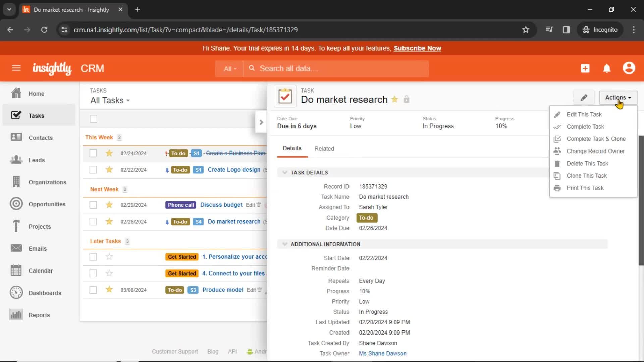This screenshot has height=362, width=644.
Task: Click the bell notifications icon
Action: coord(607,68)
